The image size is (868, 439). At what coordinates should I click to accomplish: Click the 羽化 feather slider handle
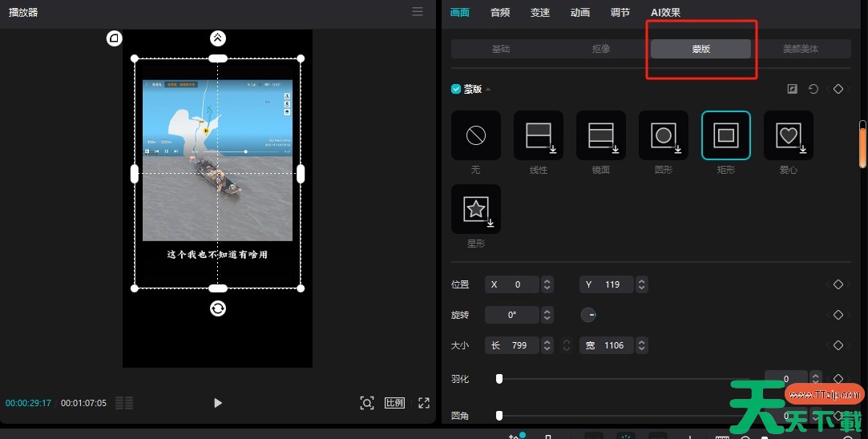pyautogui.click(x=499, y=379)
